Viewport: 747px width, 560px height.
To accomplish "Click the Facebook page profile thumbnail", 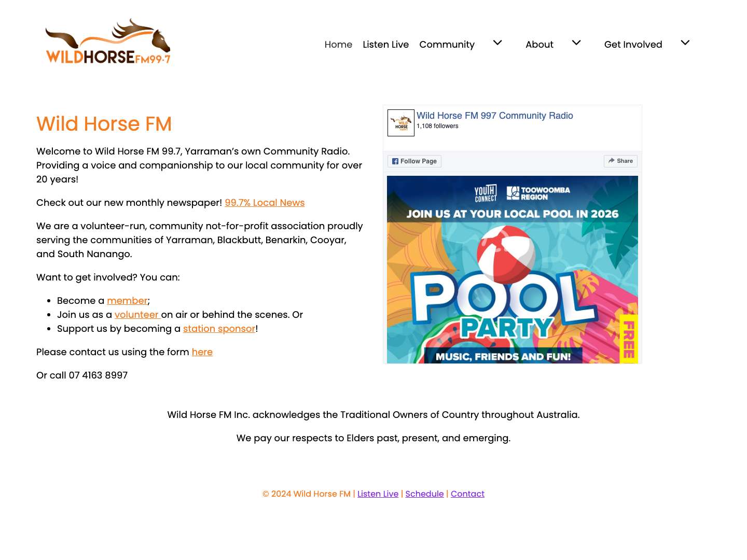I will (400, 123).
